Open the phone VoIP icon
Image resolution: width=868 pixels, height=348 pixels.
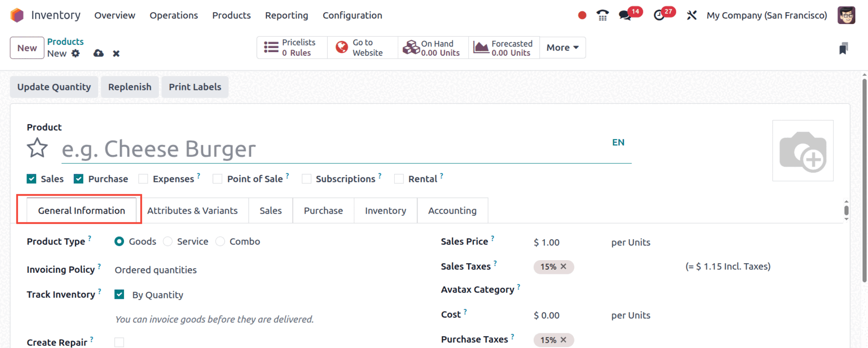coord(602,15)
